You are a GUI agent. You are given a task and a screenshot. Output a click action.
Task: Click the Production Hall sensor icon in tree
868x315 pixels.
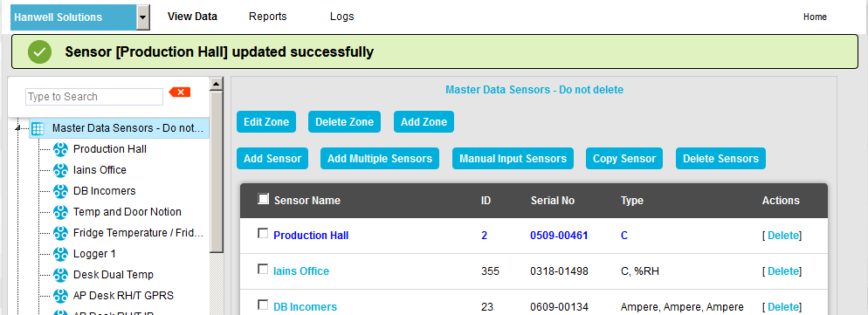click(x=60, y=149)
